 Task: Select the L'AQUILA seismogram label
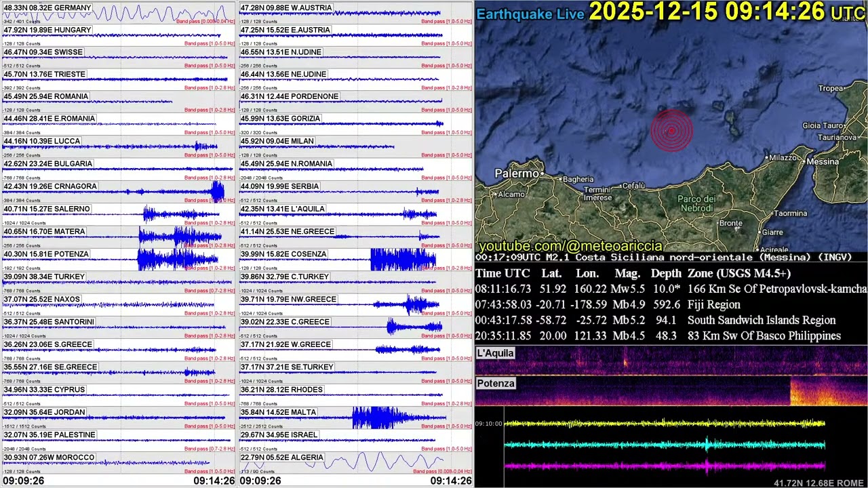283,209
